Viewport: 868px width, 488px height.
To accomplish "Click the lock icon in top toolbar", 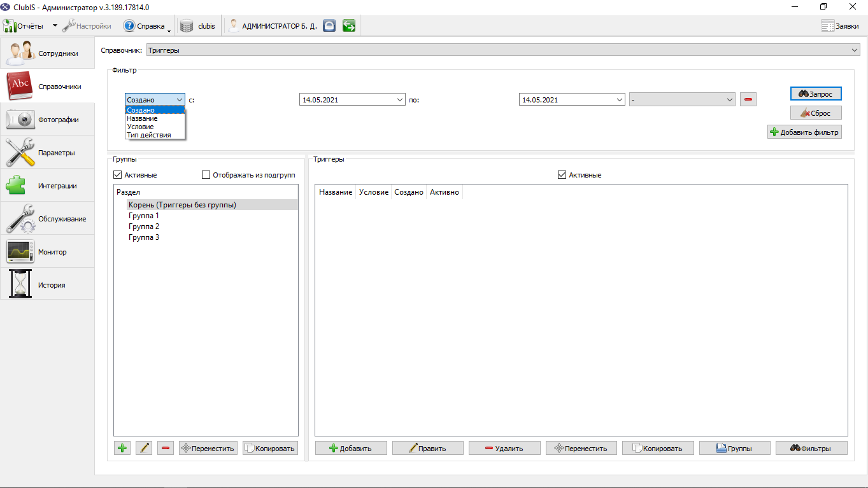I will (x=329, y=26).
